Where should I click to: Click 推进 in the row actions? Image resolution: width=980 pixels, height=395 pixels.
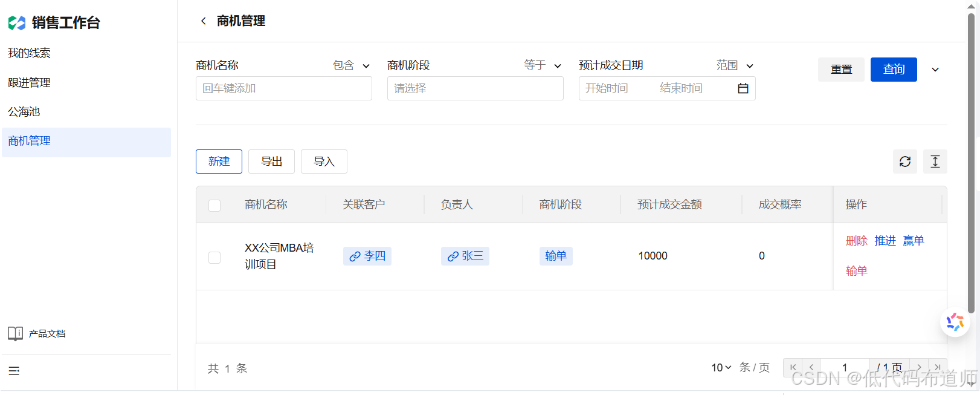click(x=885, y=241)
